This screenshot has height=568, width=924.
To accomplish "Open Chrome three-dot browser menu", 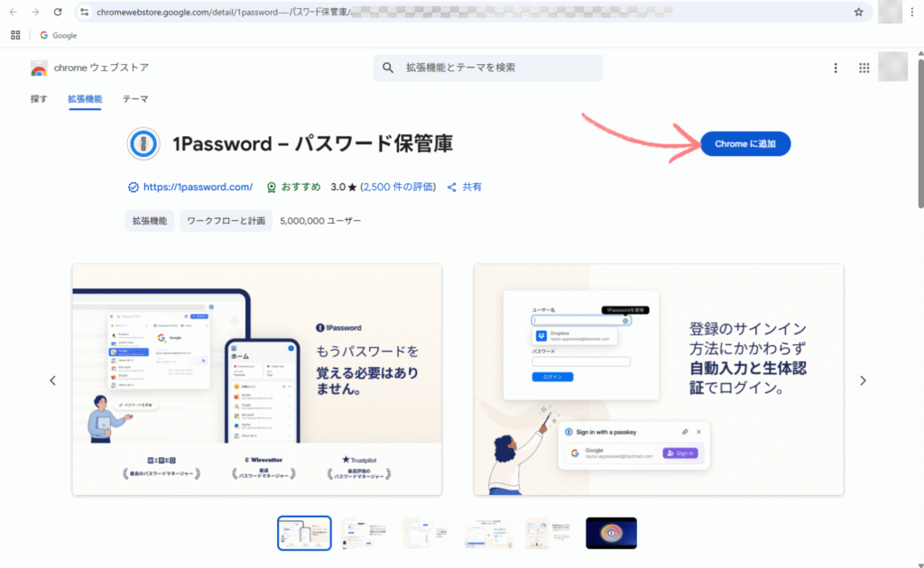I will pyautogui.click(x=911, y=12).
